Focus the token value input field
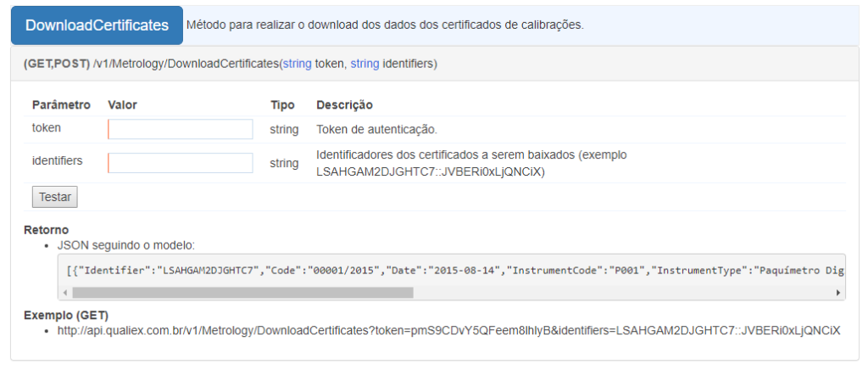 point(181,129)
